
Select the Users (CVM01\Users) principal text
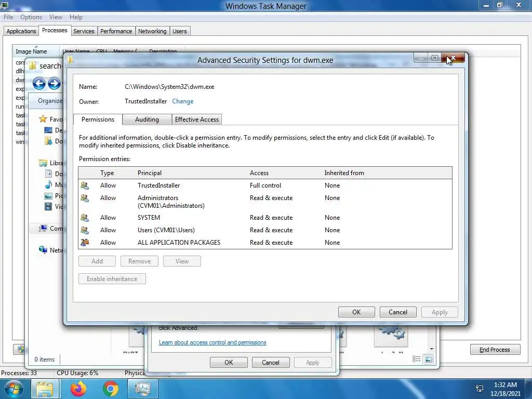[166, 230]
